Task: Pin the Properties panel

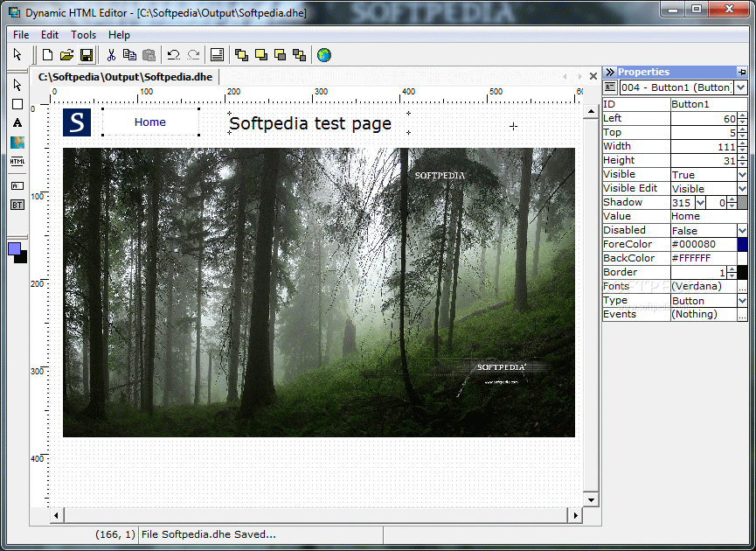Action: point(742,72)
